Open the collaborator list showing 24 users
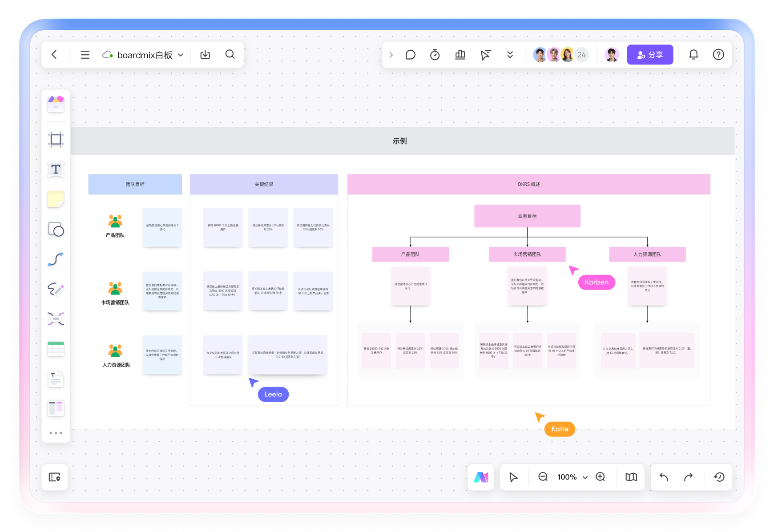This screenshot has height=532, width=774. pos(581,54)
